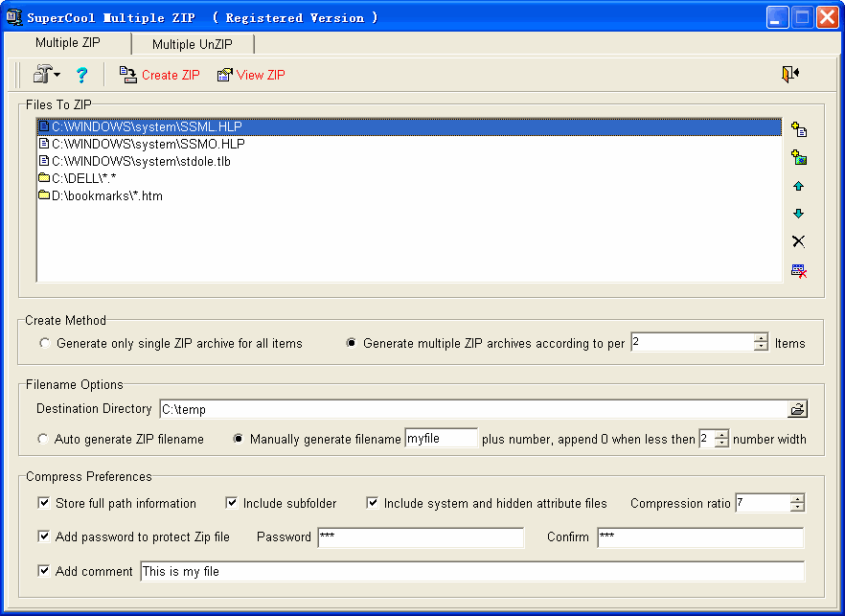Click the add files icon beside list
Image resolution: width=845 pixels, height=616 pixels.
pos(799,130)
